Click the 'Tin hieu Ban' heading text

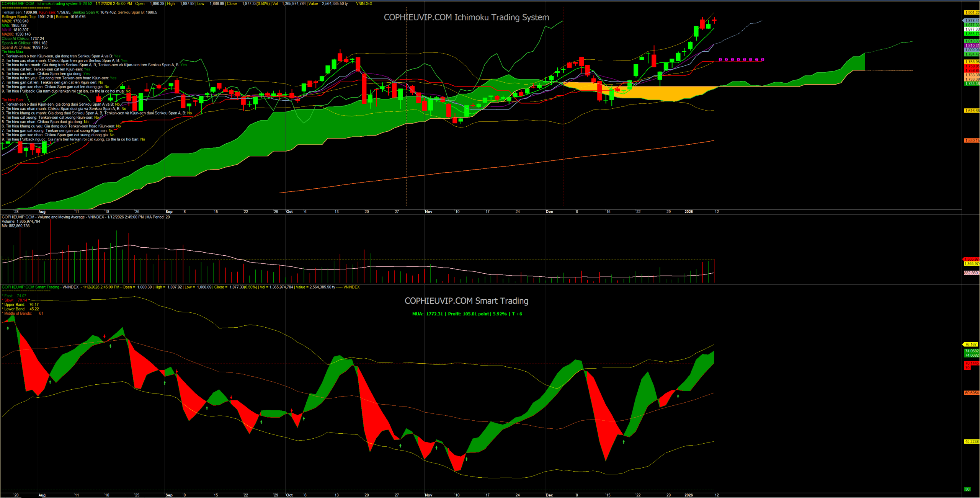13,100
